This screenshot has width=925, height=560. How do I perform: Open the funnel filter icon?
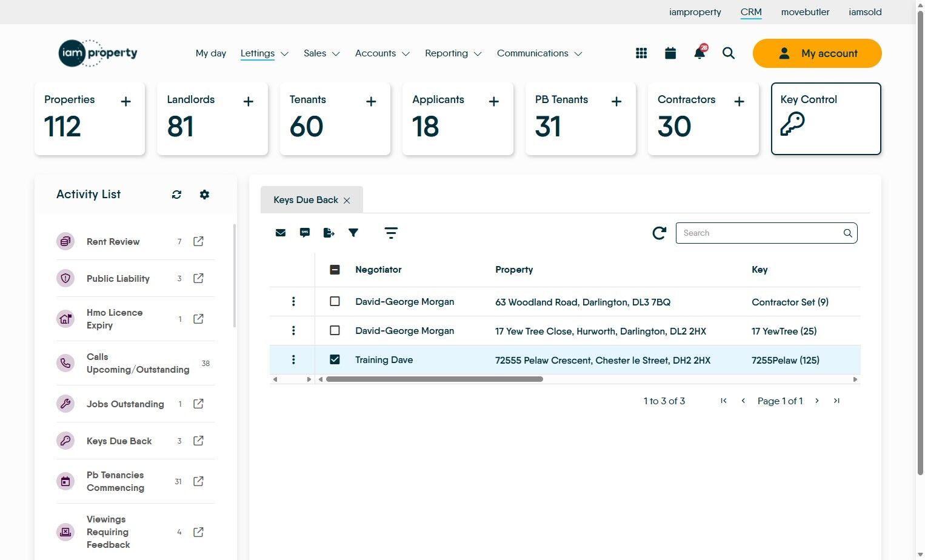pyautogui.click(x=353, y=233)
